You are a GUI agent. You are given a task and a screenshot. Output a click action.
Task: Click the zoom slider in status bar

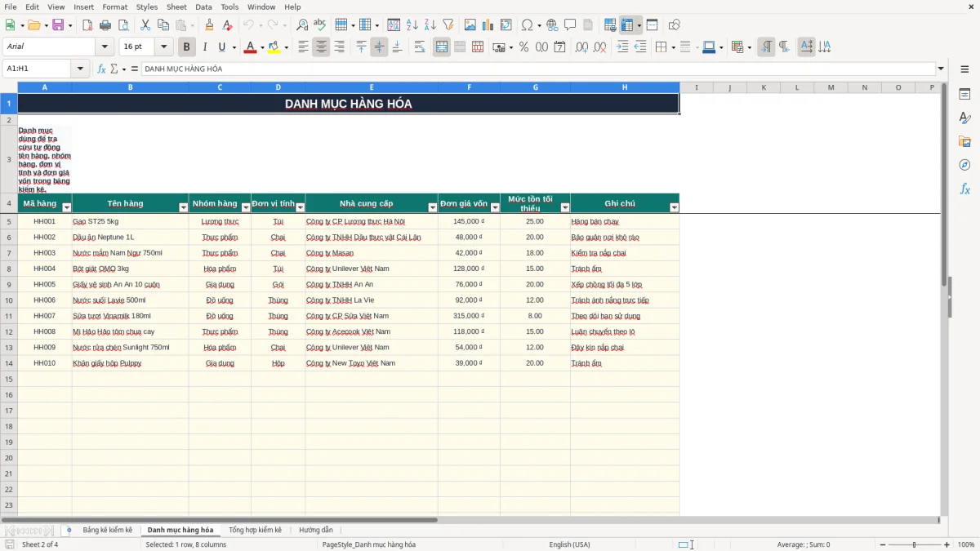click(915, 544)
